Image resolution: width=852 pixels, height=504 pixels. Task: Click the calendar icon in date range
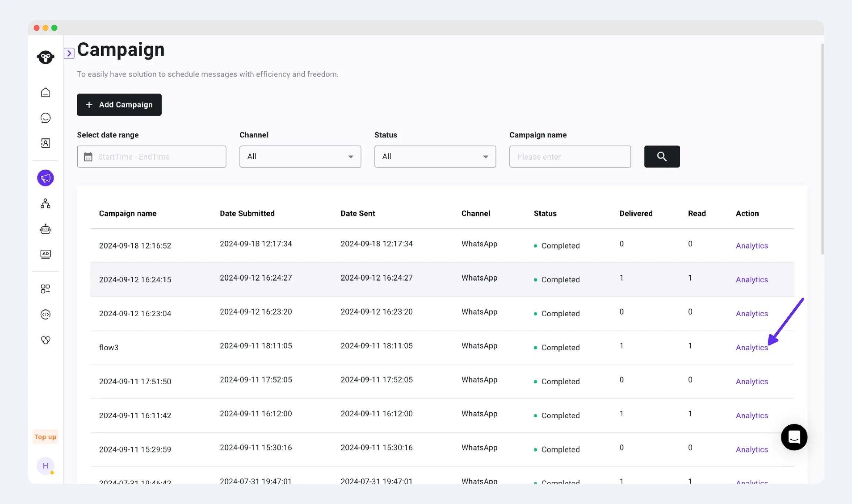88,157
